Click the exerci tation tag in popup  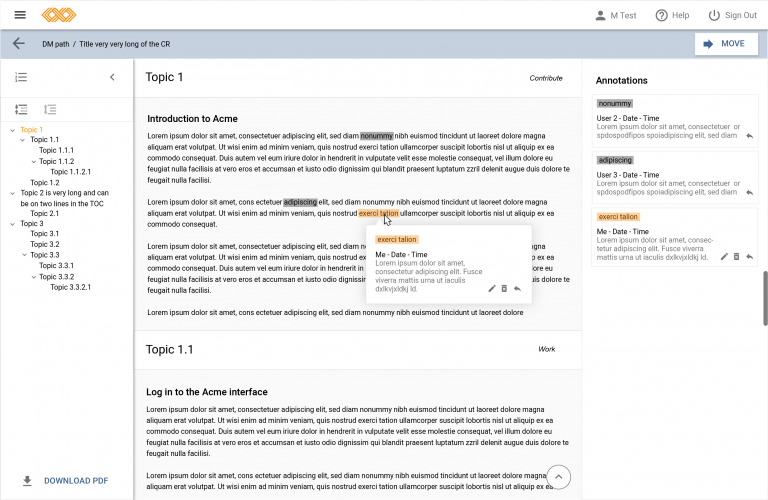click(x=397, y=239)
